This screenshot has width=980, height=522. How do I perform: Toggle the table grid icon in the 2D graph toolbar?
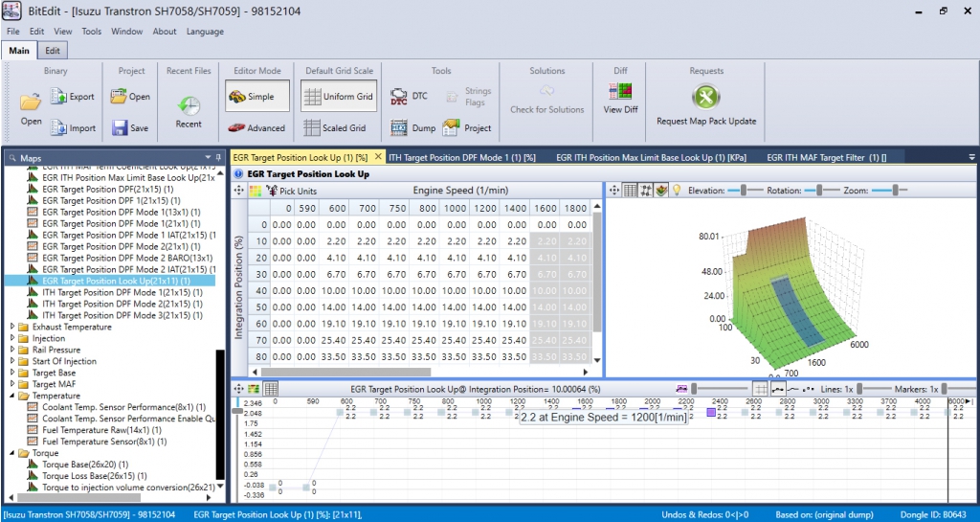[270, 389]
